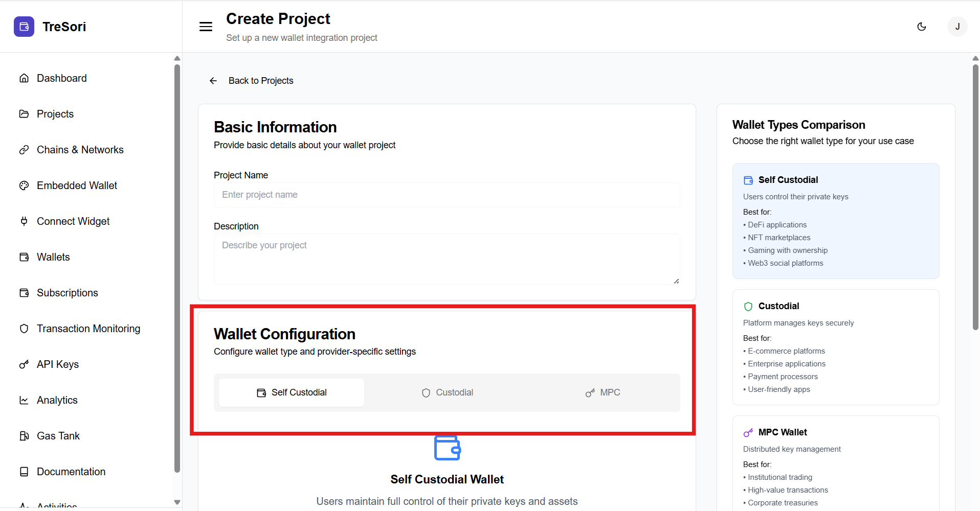Viewport: 980px width, 511px height.
Task: Click into the Description text area
Action: [x=447, y=259]
